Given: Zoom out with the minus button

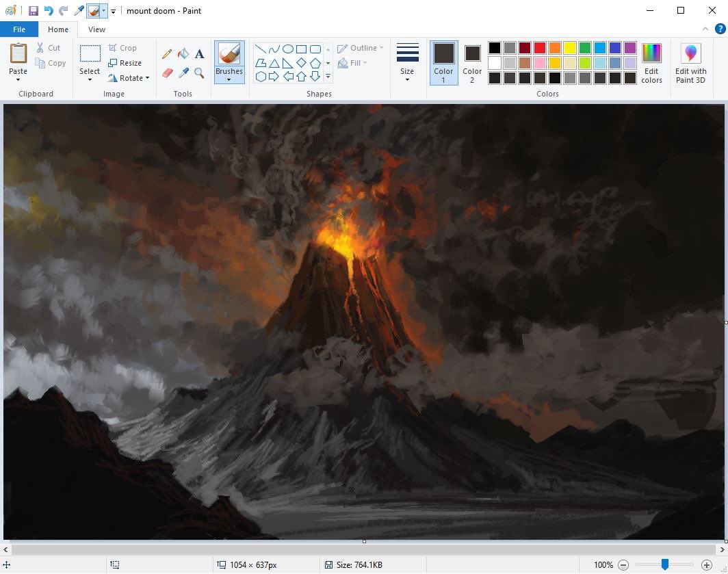Looking at the screenshot, I should [623, 564].
